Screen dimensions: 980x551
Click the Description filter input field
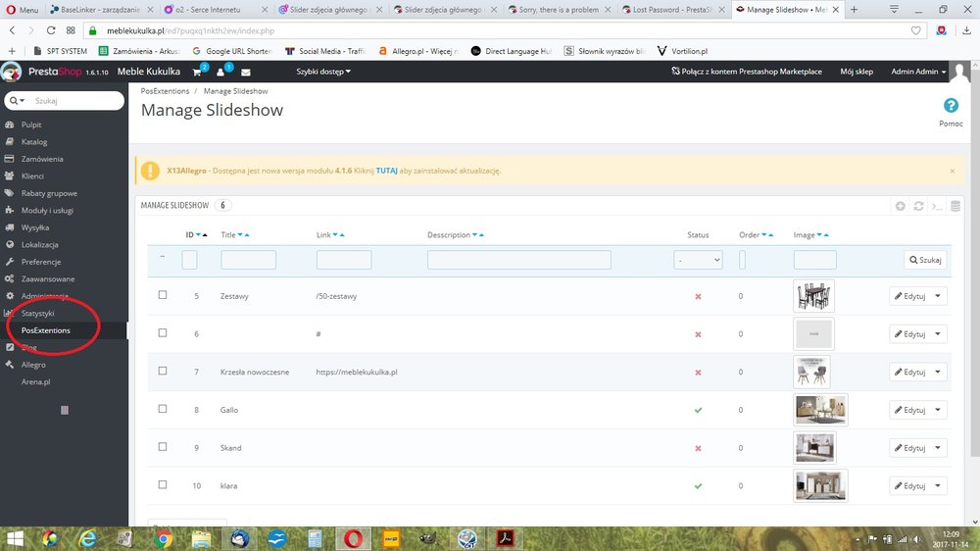pyautogui.click(x=518, y=260)
